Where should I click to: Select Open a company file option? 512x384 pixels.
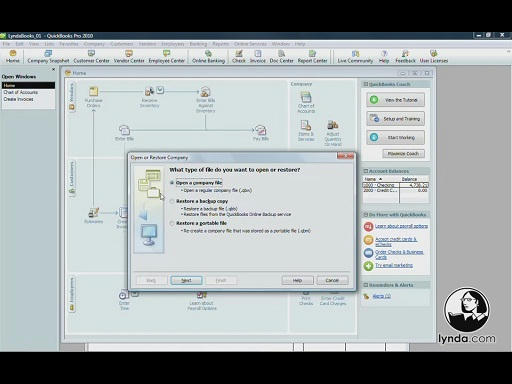pyautogui.click(x=172, y=183)
